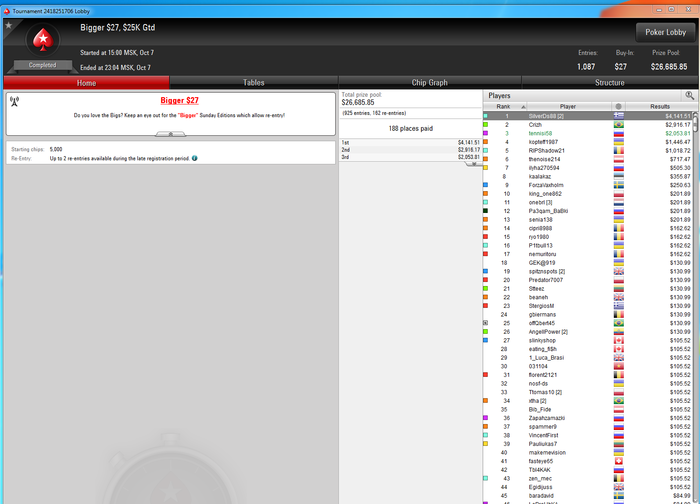Select the 1st place payout row
Viewport: 700px width, 504px height.
410,143
